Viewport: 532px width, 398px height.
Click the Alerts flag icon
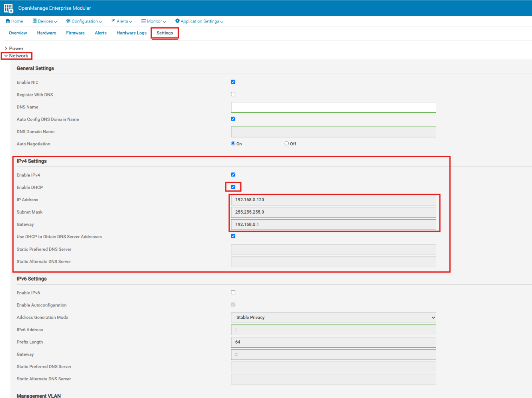pos(113,21)
